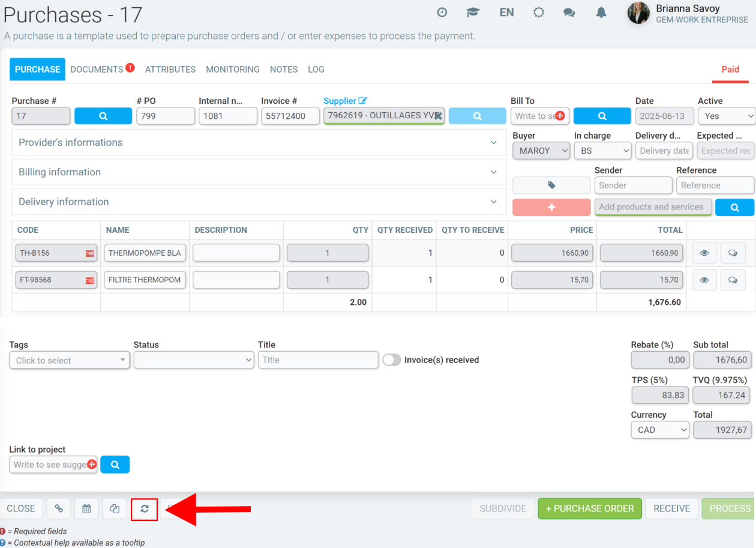Open the chat messages icon
This screenshot has height=548, width=756.
(x=569, y=12)
